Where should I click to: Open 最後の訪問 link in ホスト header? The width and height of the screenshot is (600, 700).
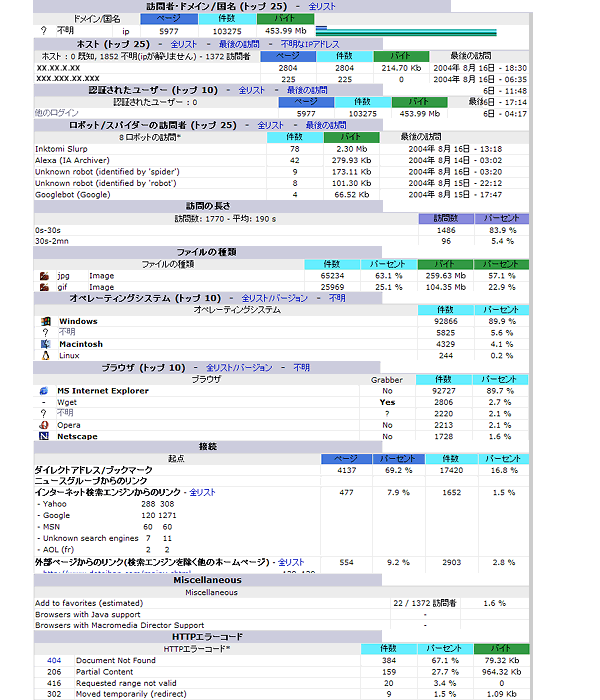click(x=239, y=44)
